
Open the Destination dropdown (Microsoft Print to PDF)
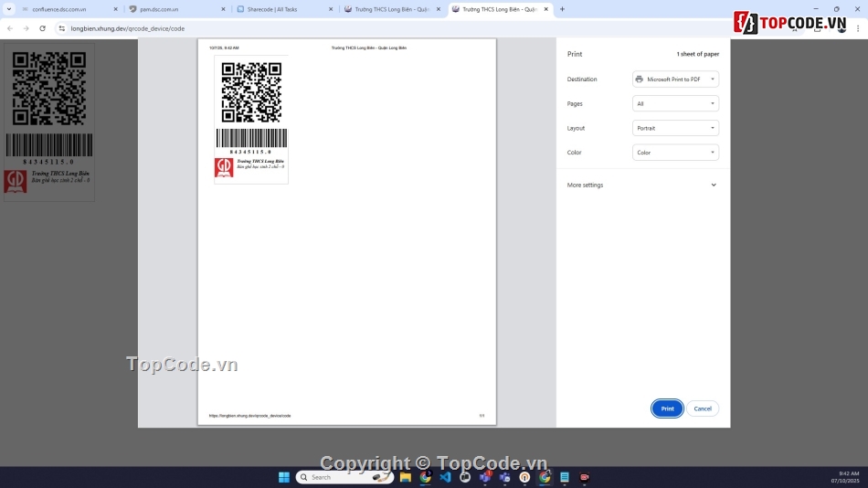click(x=675, y=80)
